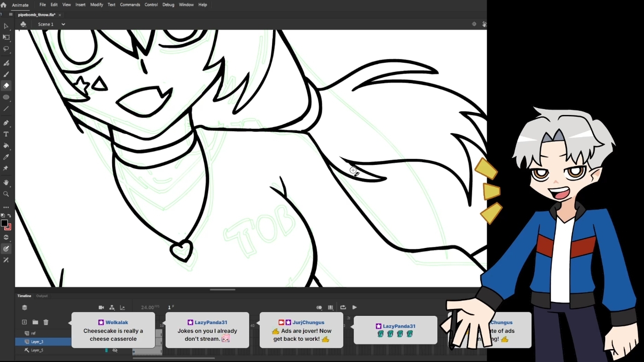Image resolution: width=644 pixels, height=362 pixels.
Task: Select the Oval shape tool
Action: pos(6,97)
